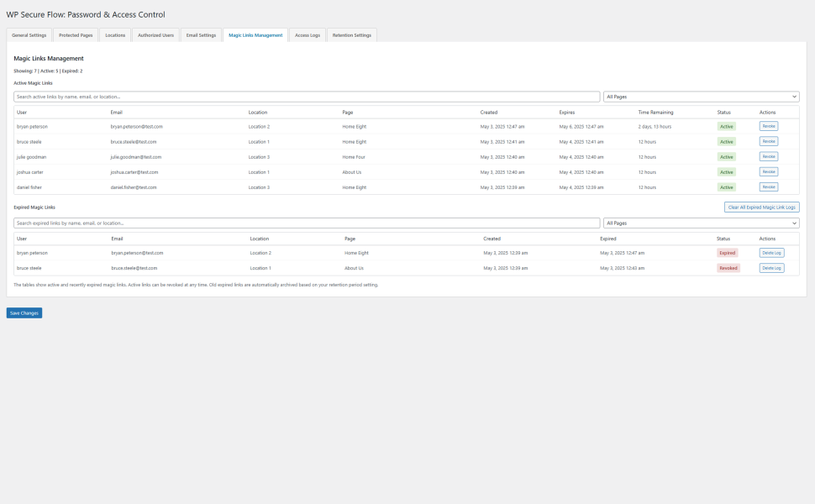Click 'Location 2' in expired links table
This screenshot has width=815, height=504.
260,253
